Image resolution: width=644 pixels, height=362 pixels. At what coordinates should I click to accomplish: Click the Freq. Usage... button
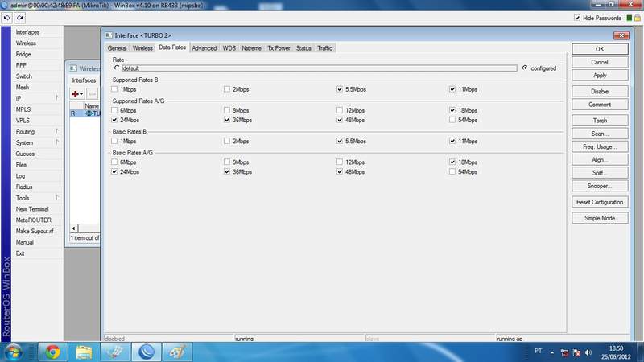(x=600, y=146)
